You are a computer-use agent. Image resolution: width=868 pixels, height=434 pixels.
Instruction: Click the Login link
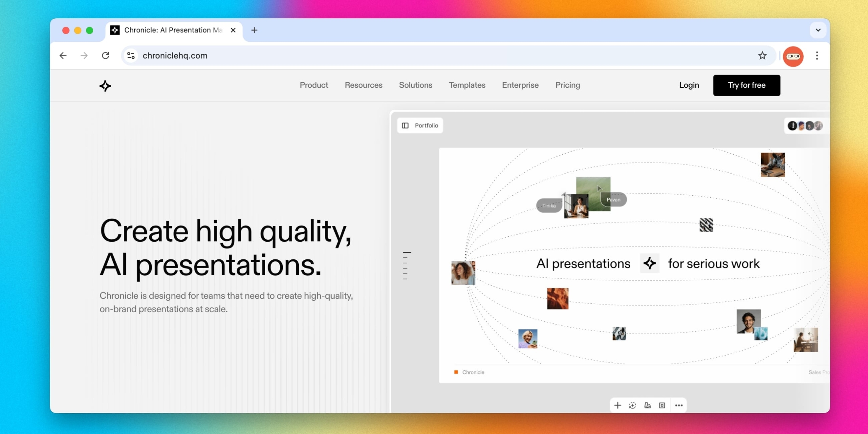[689, 85]
